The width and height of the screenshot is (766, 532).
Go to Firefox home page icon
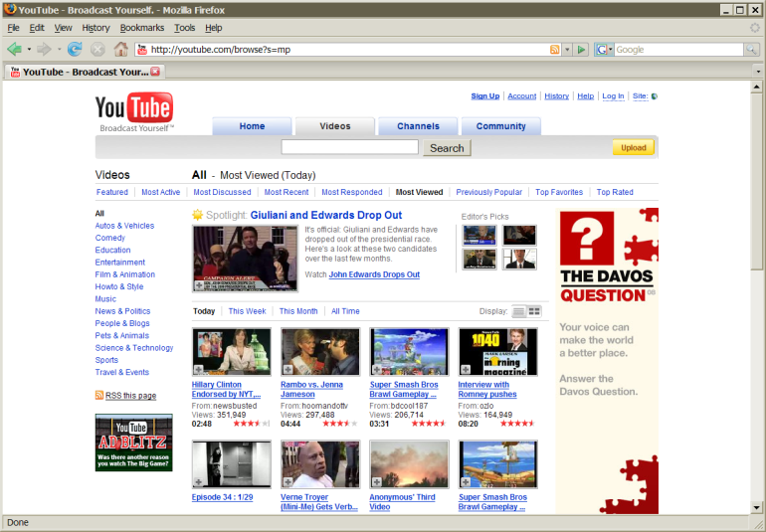[x=120, y=49]
